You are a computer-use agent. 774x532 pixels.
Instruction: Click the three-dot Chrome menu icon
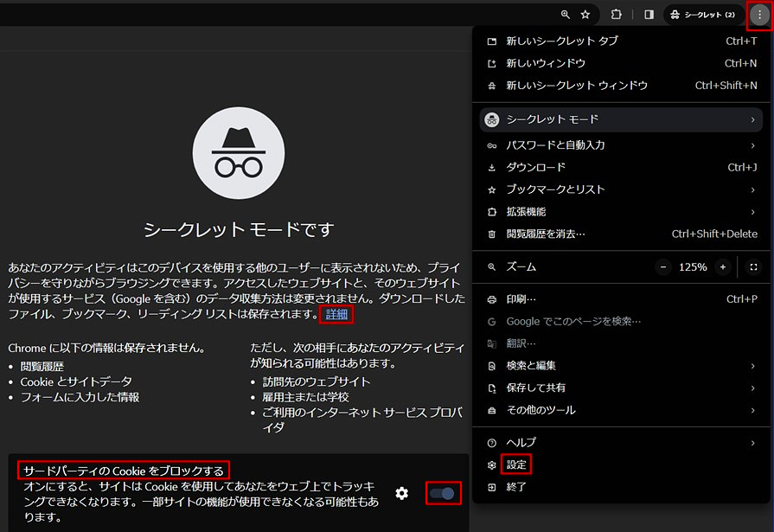click(x=758, y=15)
